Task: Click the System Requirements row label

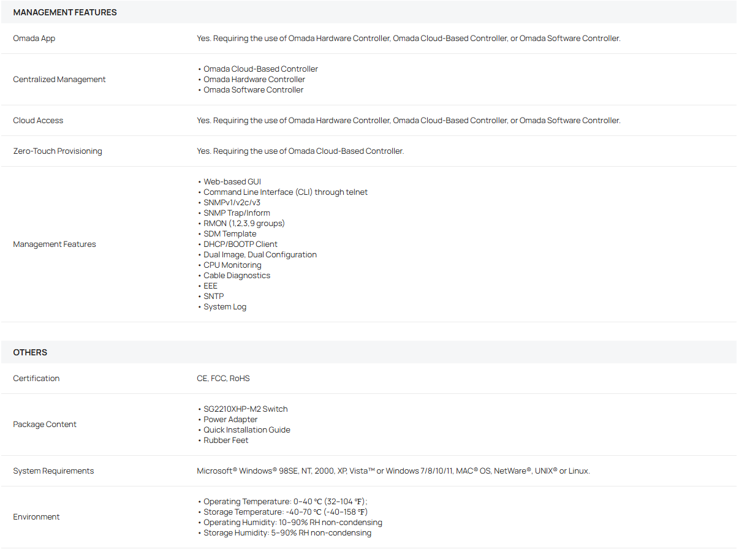Action: tap(53, 471)
